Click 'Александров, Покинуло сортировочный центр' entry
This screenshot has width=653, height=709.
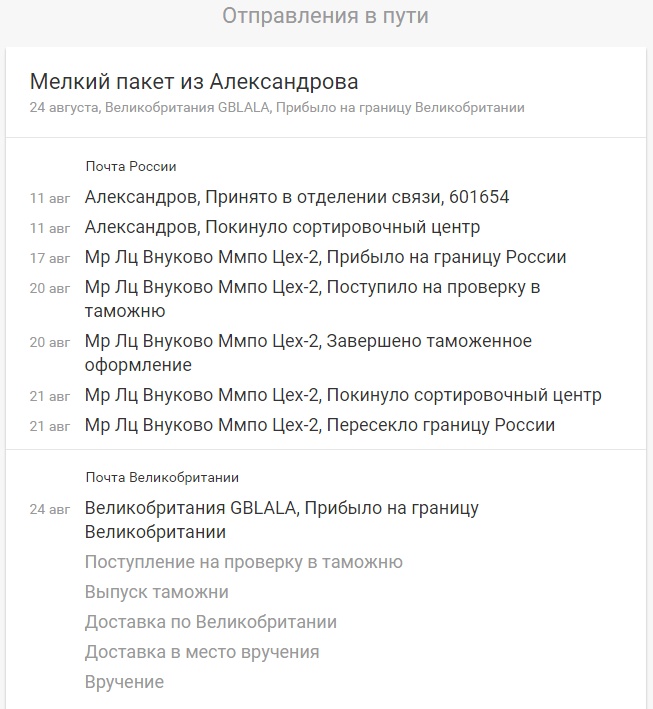coord(283,227)
